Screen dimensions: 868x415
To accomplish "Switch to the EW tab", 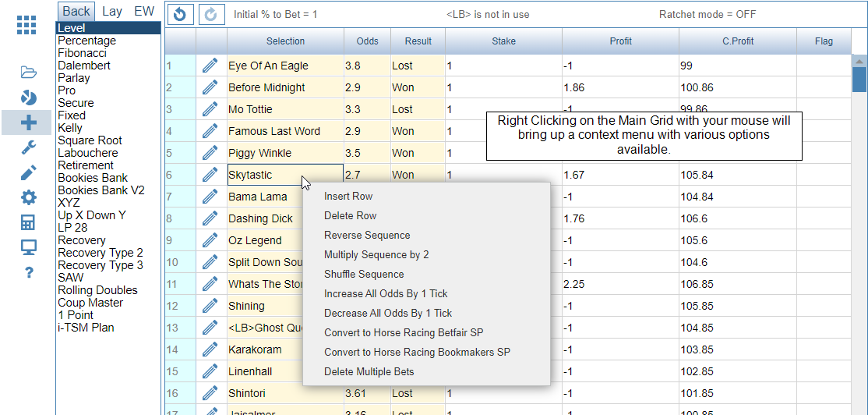I will [x=144, y=11].
